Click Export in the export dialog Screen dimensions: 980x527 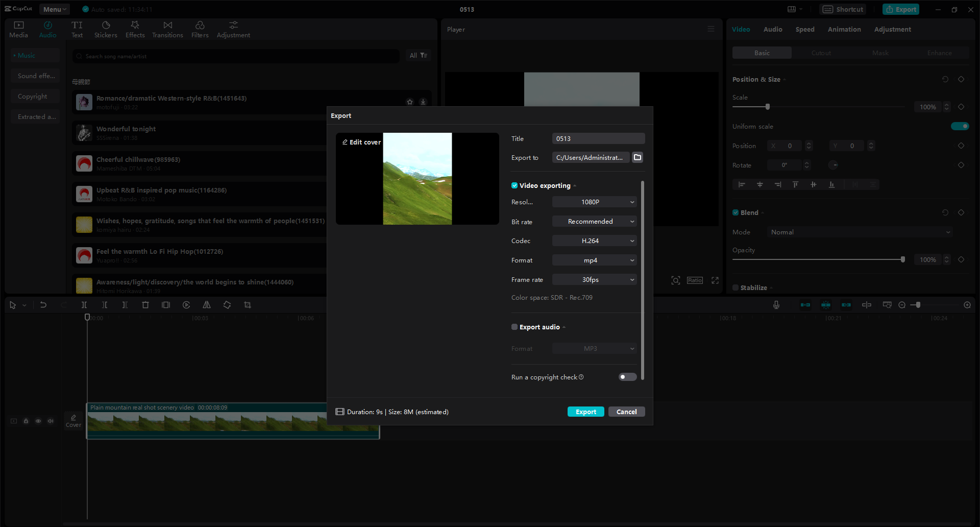click(x=585, y=412)
